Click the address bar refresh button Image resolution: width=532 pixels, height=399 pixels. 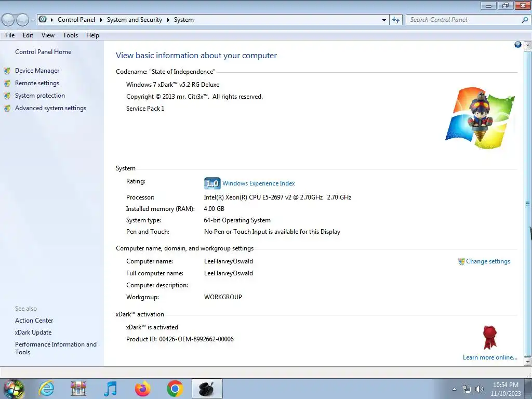tap(396, 20)
